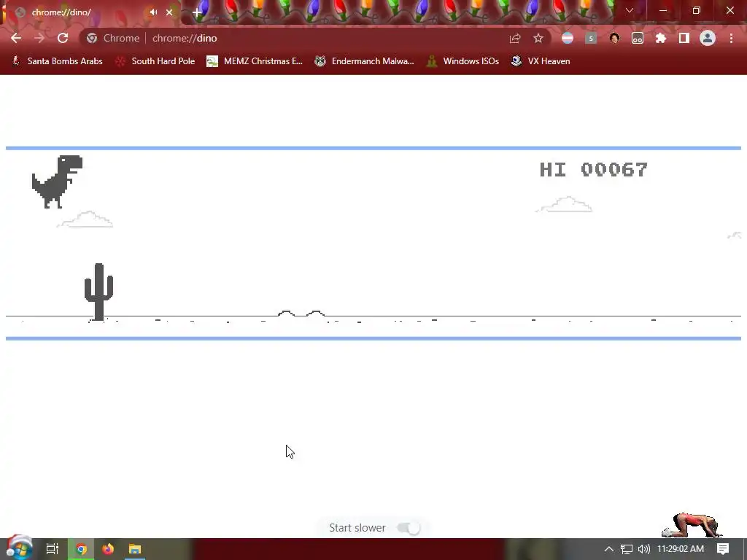This screenshot has width=747, height=560.
Task: Open the Santa Bombs Arabs bookmark
Action: point(57,61)
